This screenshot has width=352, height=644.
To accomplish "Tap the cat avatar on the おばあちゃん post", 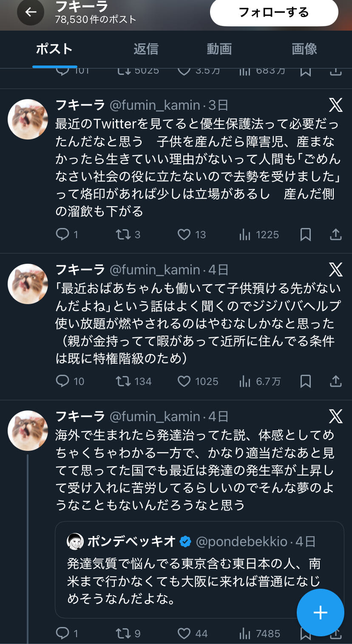I will coord(28,284).
